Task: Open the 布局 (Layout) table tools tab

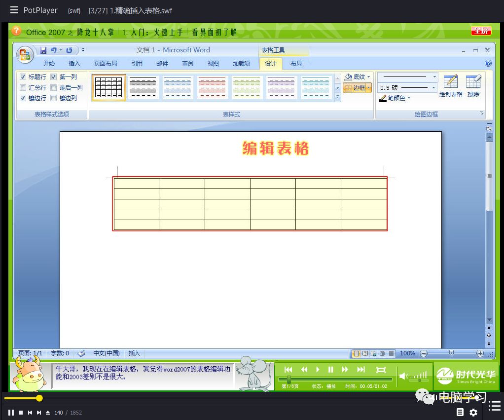Action: pyautogui.click(x=296, y=64)
